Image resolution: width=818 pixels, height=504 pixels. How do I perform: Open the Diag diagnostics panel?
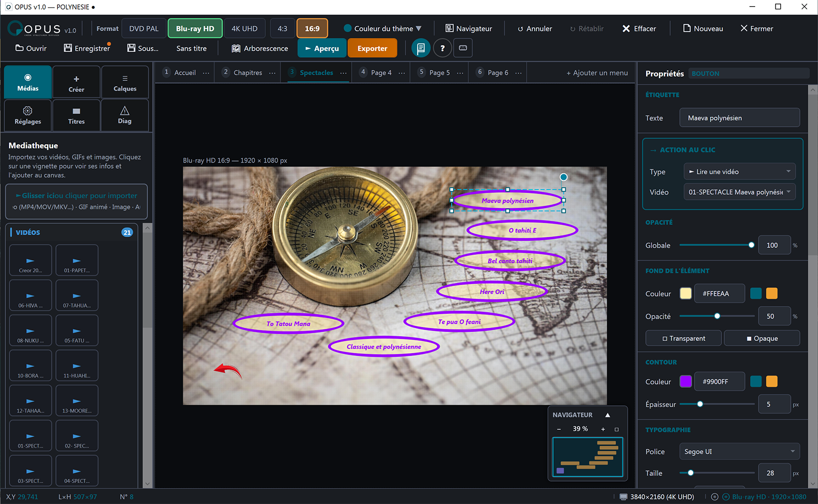coord(125,115)
